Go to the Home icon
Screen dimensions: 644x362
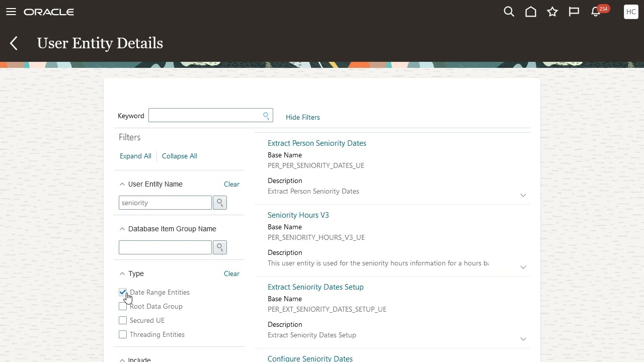[531, 12]
